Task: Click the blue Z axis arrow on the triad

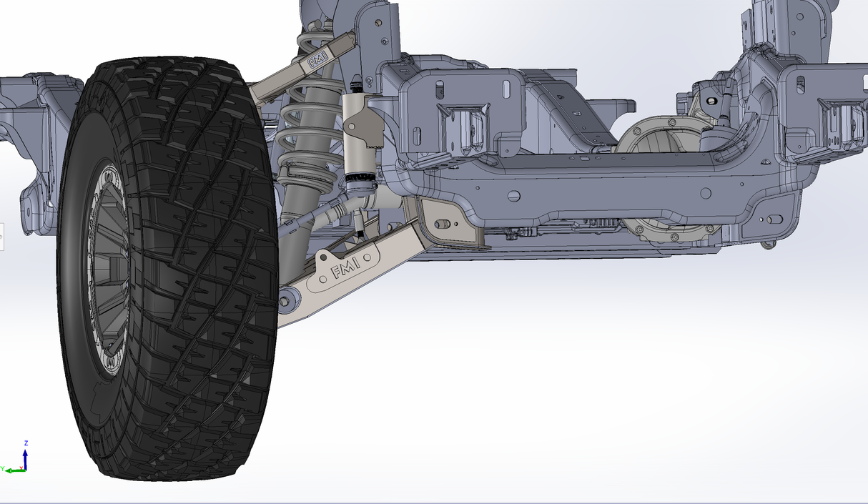Action: pyautogui.click(x=26, y=455)
